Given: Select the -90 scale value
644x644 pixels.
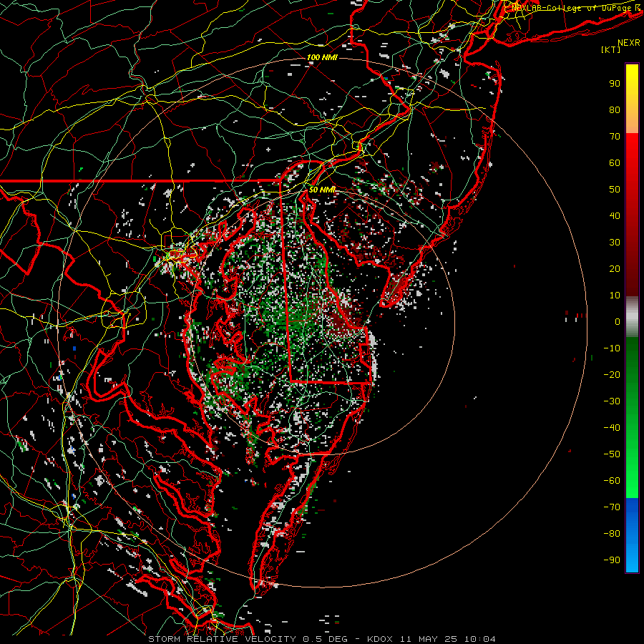Looking at the screenshot, I should click(x=612, y=560).
